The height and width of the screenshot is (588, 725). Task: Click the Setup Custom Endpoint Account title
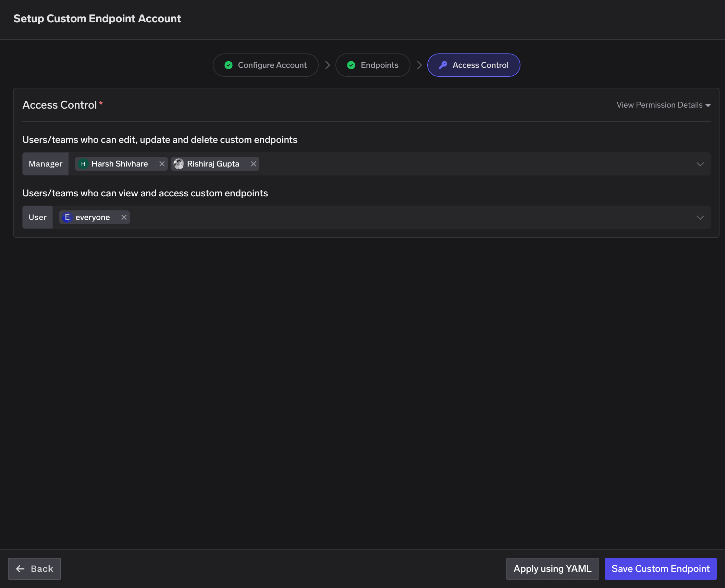point(97,19)
